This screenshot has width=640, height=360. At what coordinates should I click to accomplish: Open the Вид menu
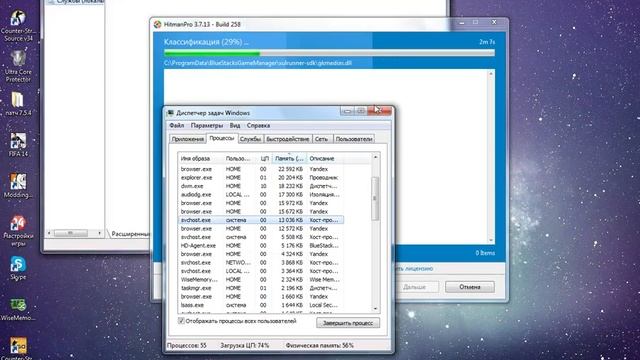(235, 126)
